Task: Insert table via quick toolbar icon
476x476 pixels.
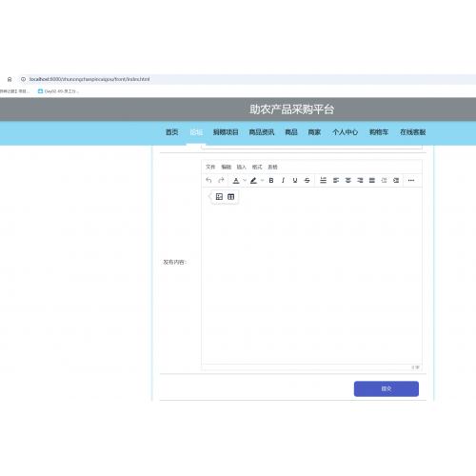Action: [231, 197]
